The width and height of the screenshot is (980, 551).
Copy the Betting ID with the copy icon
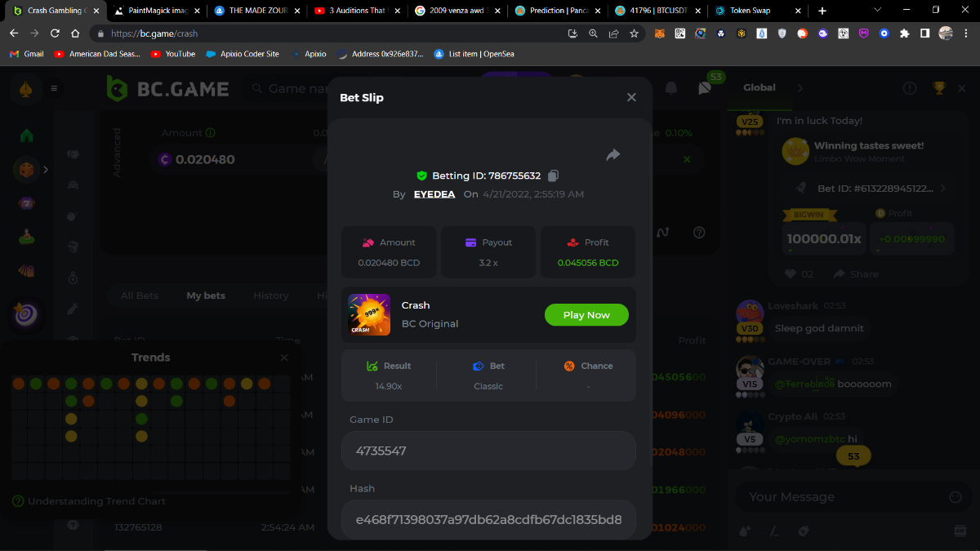pyautogui.click(x=554, y=176)
